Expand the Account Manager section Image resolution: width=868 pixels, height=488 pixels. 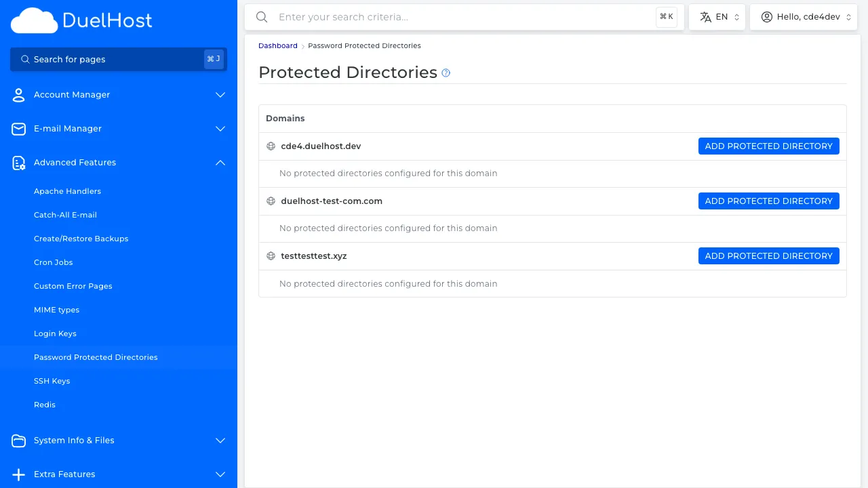220,95
